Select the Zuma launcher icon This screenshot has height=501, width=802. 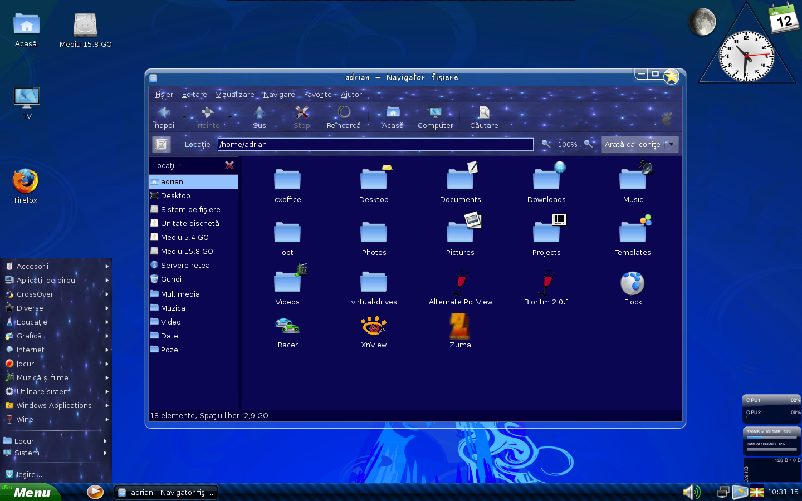pyautogui.click(x=459, y=326)
